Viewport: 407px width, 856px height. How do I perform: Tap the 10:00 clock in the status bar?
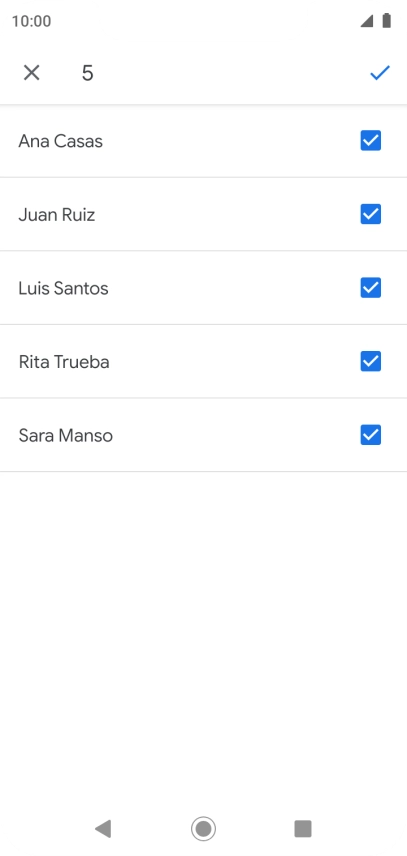[x=32, y=21]
